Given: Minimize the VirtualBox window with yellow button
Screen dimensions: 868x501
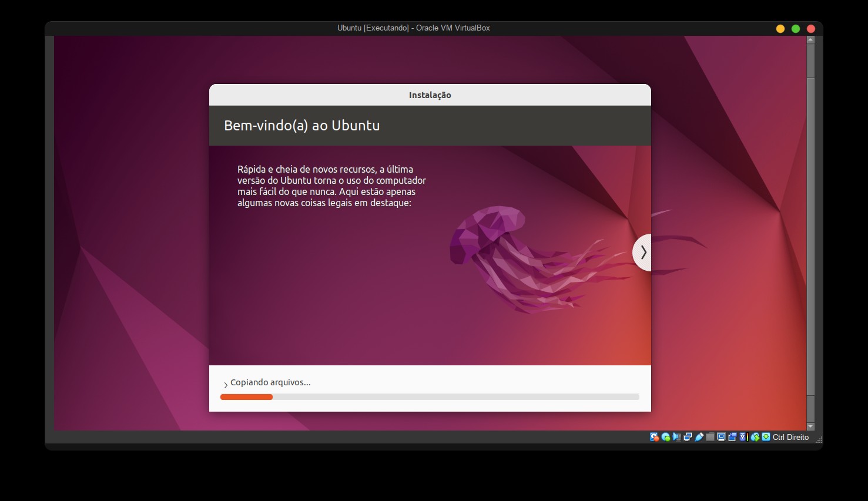Looking at the screenshot, I should click(x=780, y=29).
